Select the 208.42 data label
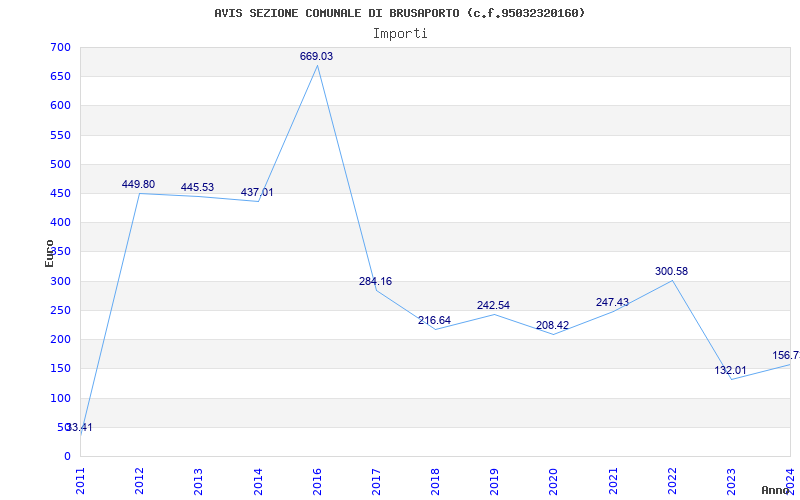 553,326
